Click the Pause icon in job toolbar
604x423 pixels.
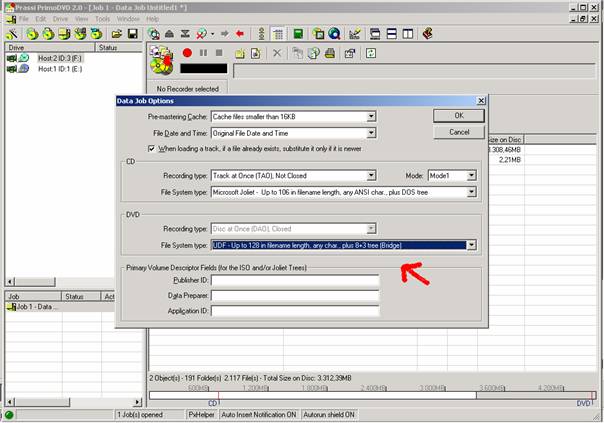click(x=203, y=53)
